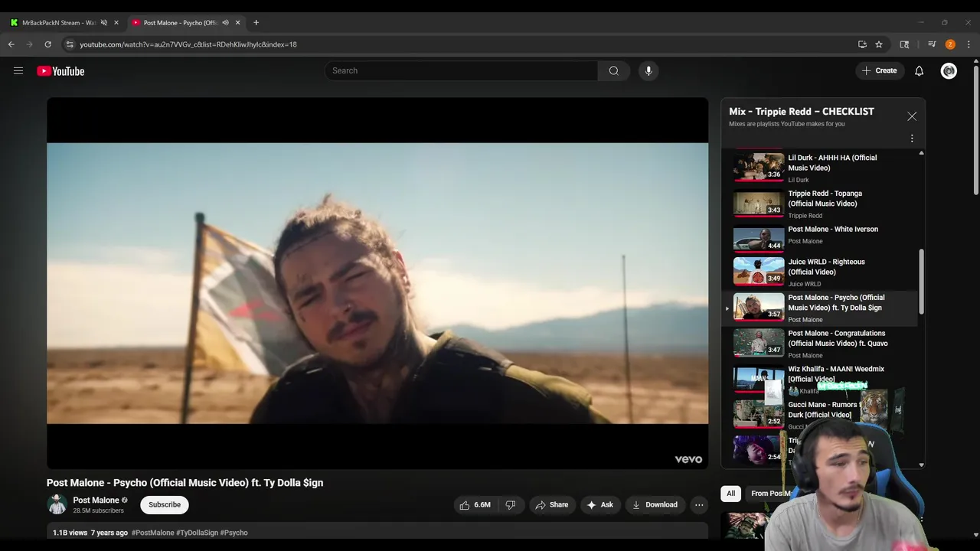This screenshot has height=551, width=980.
Task: Open the Create menu
Action: 879,70
